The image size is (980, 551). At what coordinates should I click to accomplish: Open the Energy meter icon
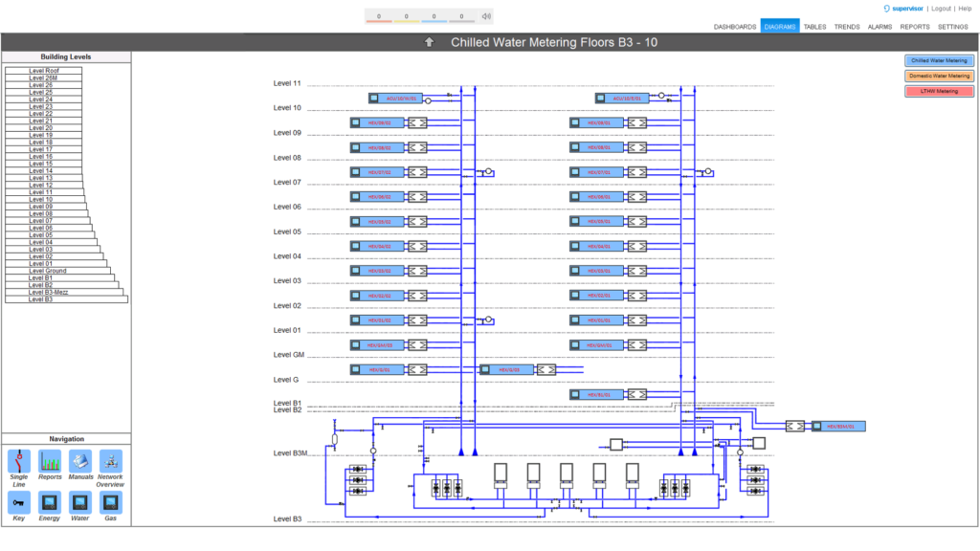(50, 502)
